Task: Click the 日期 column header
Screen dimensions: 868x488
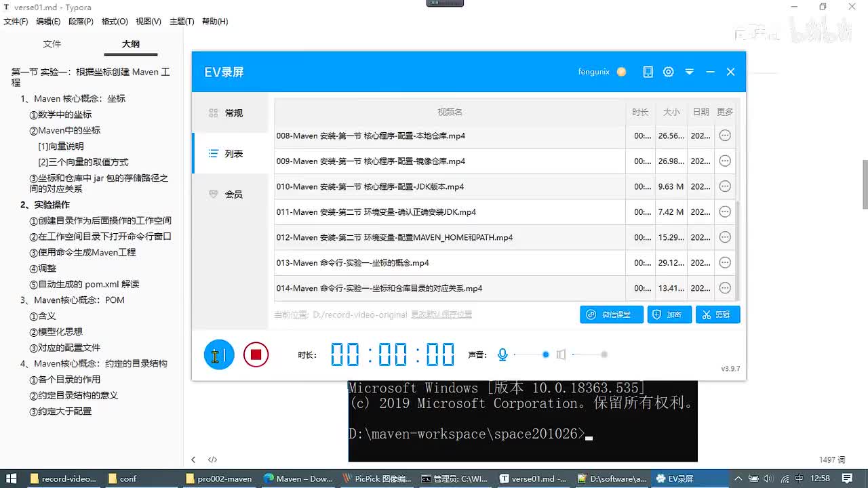Action: click(x=701, y=112)
